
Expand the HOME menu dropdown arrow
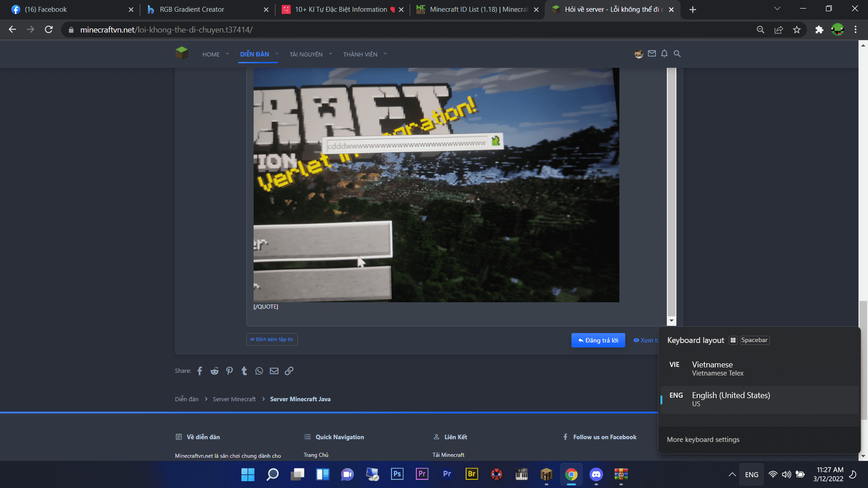click(x=227, y=54)
